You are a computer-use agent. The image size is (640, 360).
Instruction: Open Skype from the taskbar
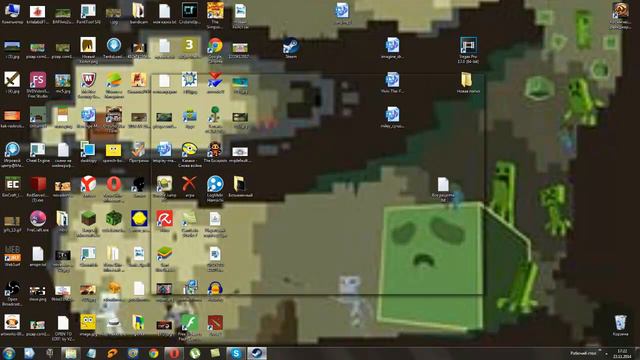pyautogui.click(x=236, y=353)
